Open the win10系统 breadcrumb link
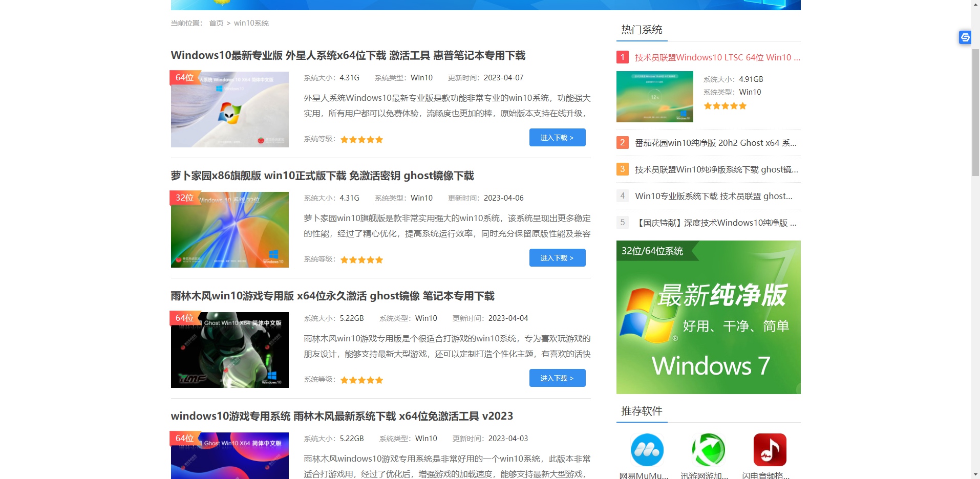980x479 pixels. click(x=251, y=23)
